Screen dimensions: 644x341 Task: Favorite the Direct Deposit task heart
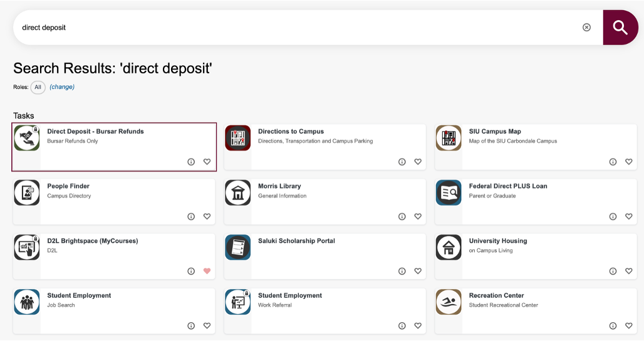[207, 162]
